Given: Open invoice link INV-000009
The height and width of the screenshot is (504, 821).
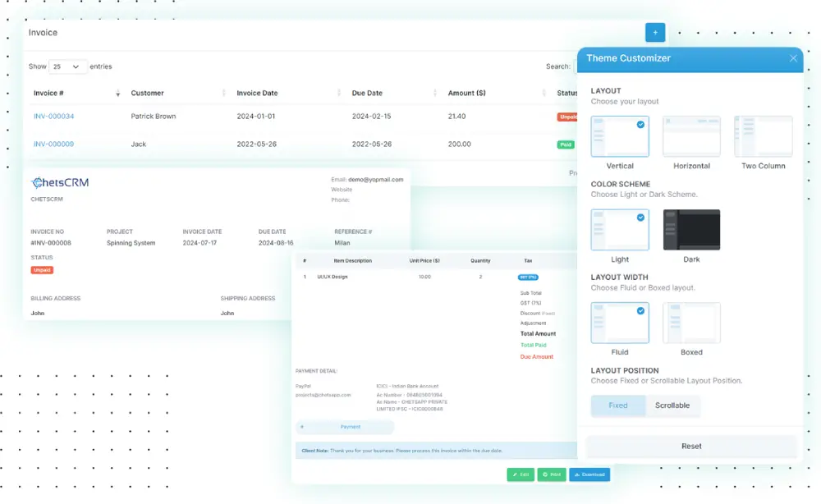Looking at the screenshot, I should (54, 144).
